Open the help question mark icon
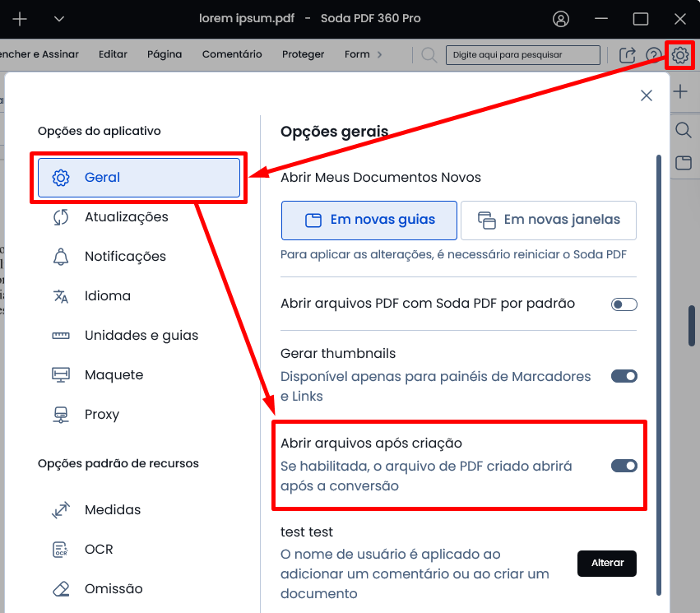The width and height of the screenshot is (700, 613). tap(653, 55)
